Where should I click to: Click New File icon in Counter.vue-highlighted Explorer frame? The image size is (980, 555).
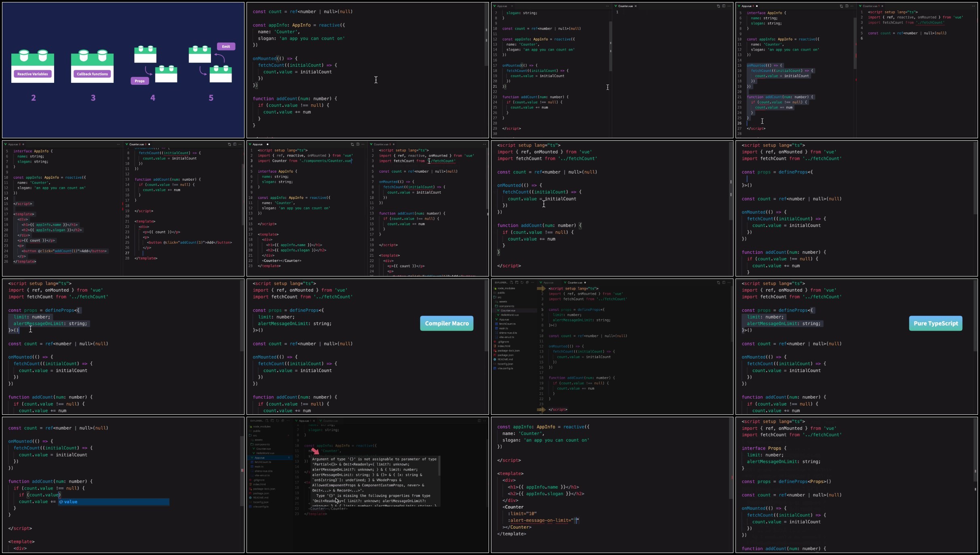coord(511,283)
